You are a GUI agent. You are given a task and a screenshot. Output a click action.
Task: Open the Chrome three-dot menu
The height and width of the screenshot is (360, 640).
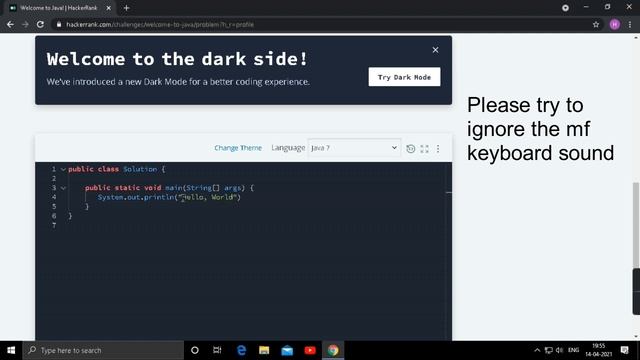click(630, 24)
